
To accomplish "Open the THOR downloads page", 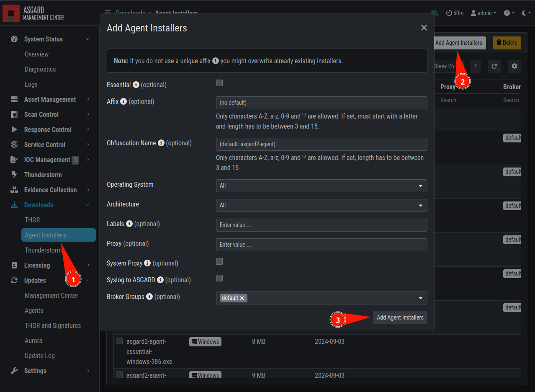I will (32, 220).
